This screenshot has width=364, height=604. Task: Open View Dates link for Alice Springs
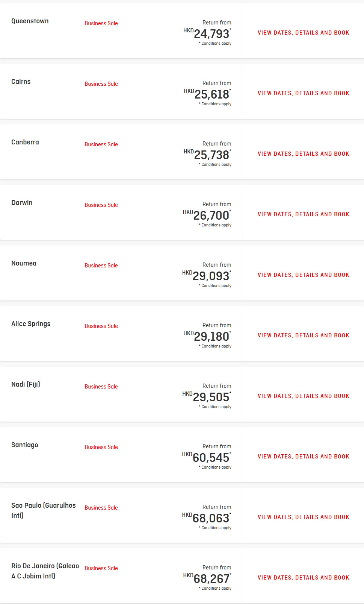click(304, 335)
